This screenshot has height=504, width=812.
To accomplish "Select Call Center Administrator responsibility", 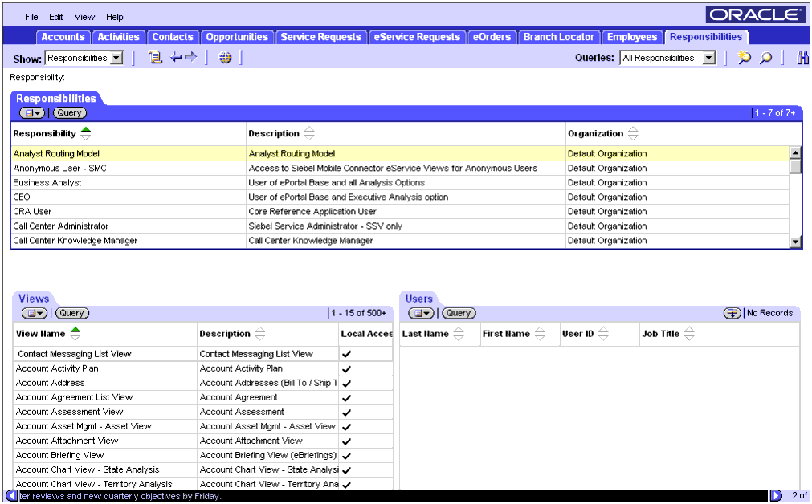I will pos(400,226).
